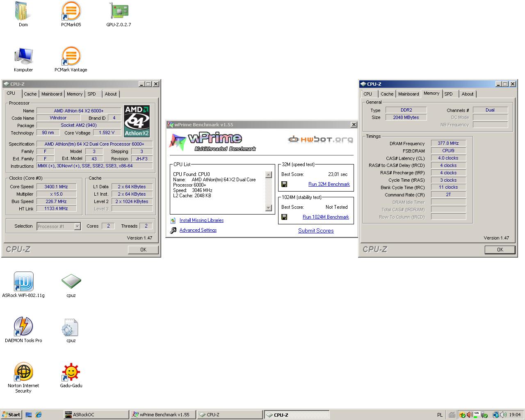Click the Advanced Settings wrench icon
Viewport: 525px width, 420px height.
click(x=173, y=230)
